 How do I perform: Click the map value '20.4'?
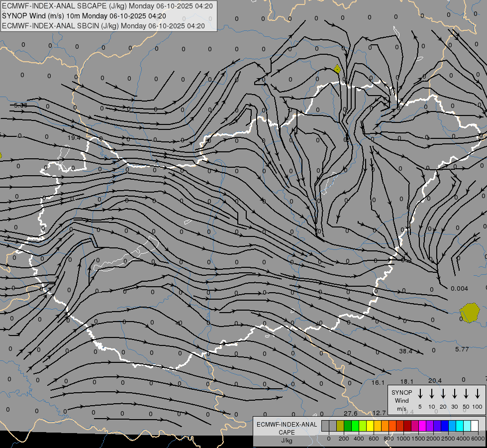tap(435, 380)
